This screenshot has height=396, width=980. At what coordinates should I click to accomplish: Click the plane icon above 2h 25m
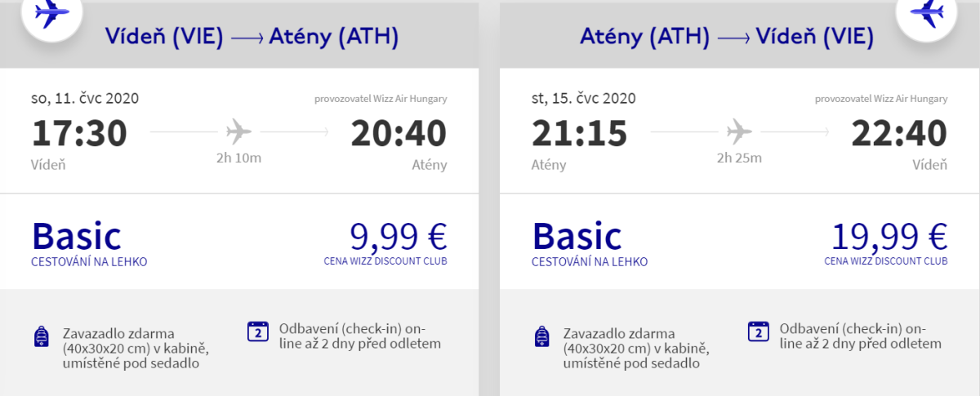(x=739, y=131)
